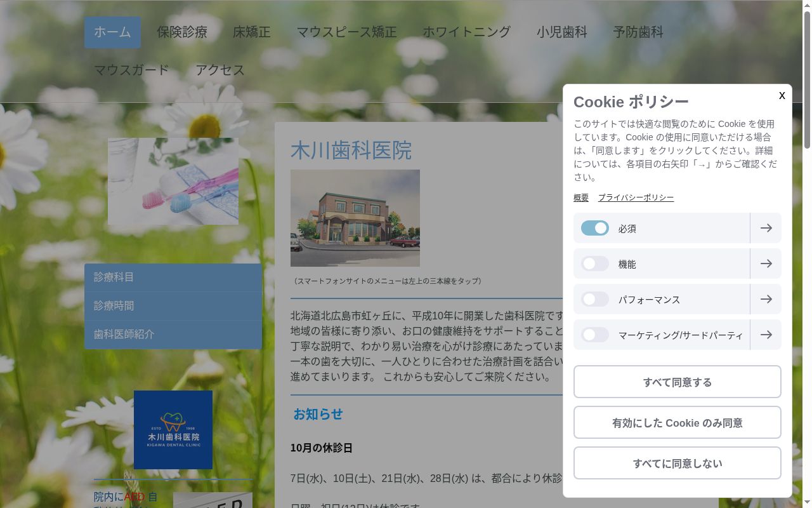Enable the マーケティング/サードパーティ cookie switch

click(595, 335)
